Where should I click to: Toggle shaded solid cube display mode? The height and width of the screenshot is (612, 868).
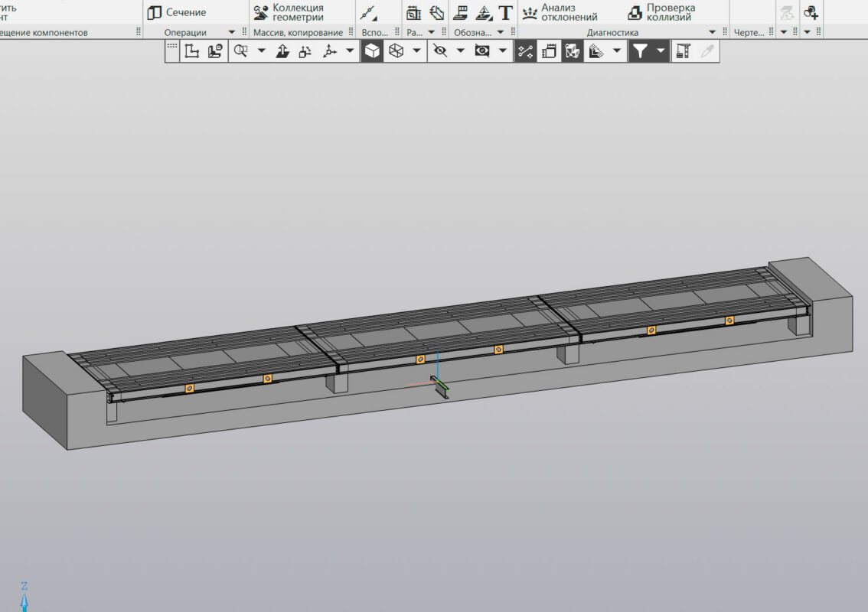click(x=372, y=51)
